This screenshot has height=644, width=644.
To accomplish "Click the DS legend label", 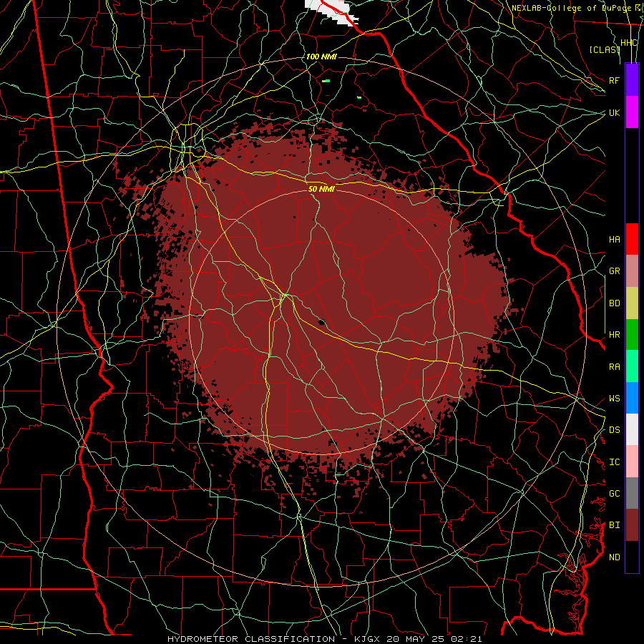I will 615,430.
